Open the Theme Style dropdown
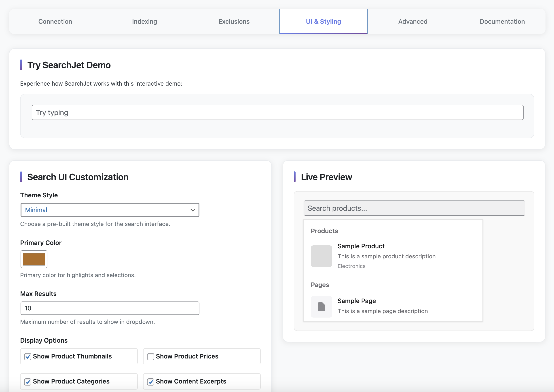The width and height of the screenshot is (554, 392). (110, 210)
